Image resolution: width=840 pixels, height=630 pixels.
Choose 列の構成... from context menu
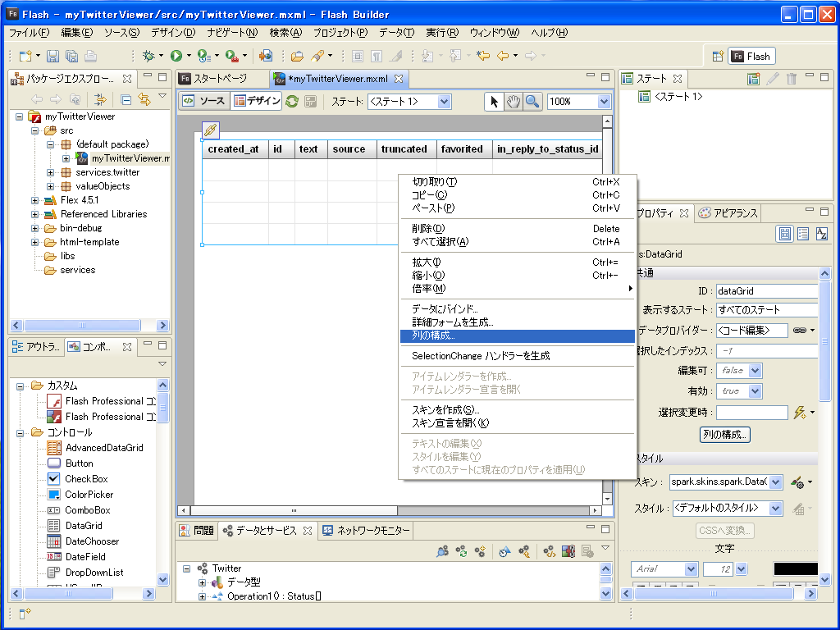(517, 336)
